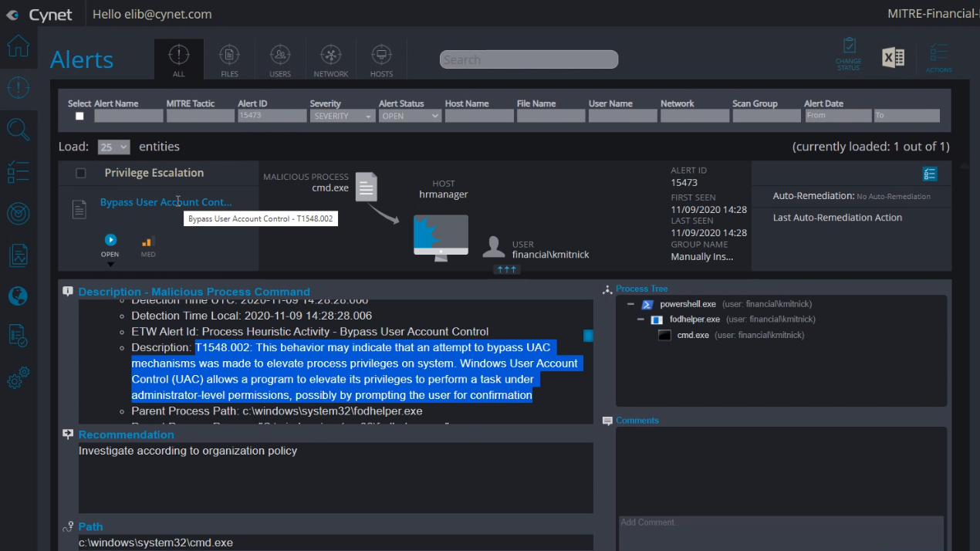
Task: Collapse the fodhelper.exe tree node
Action: click(640, 319)
